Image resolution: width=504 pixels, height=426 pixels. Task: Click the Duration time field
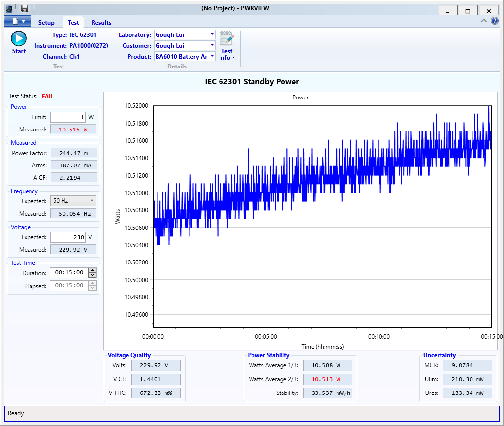(x=68, y=273)
